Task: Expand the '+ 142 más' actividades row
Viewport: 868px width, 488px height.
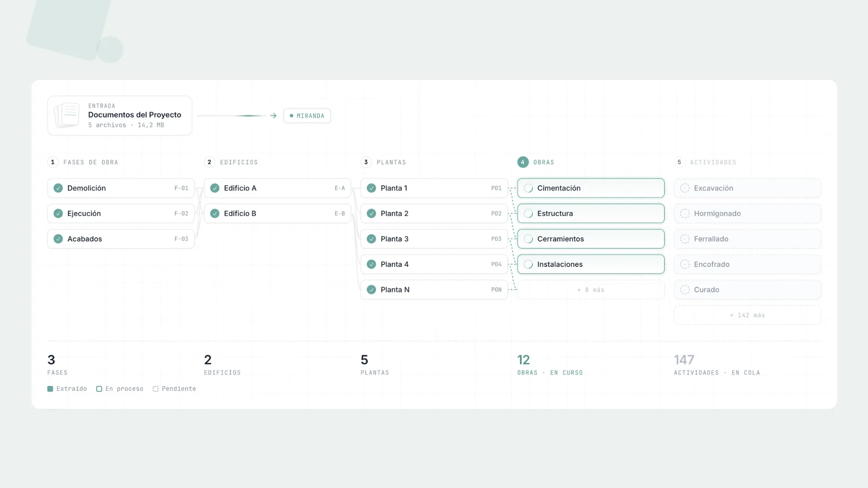Action: coord(747,315)
